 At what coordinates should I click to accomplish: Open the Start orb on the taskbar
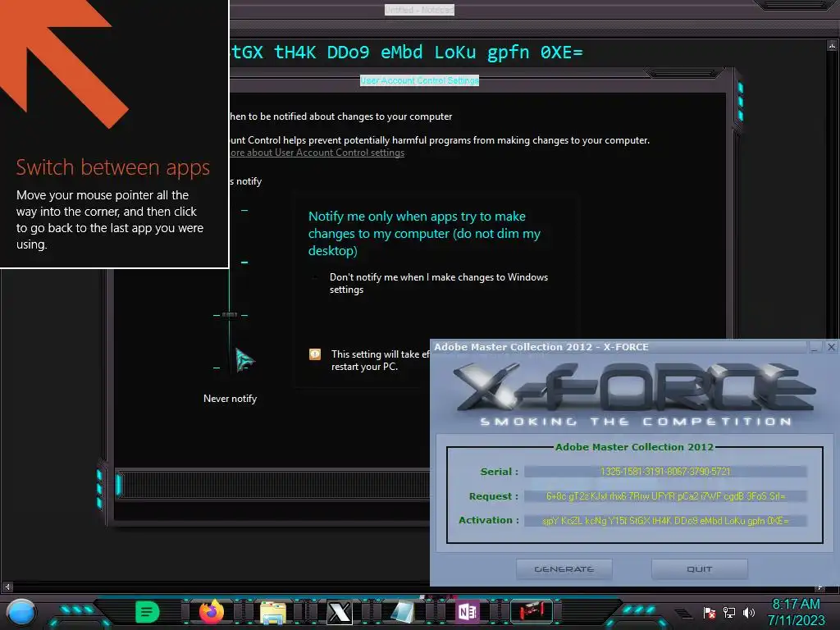coord(21,612)
